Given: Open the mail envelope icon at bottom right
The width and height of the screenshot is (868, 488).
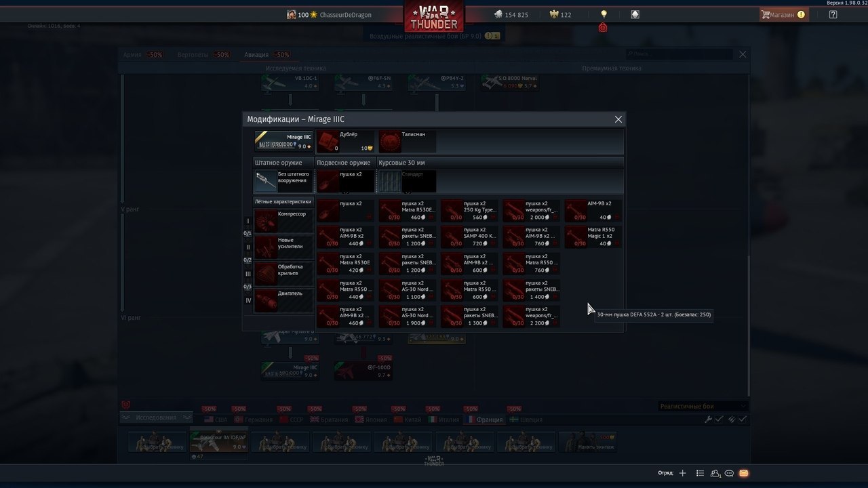Looking at the screenshot, I should (744, 473).
